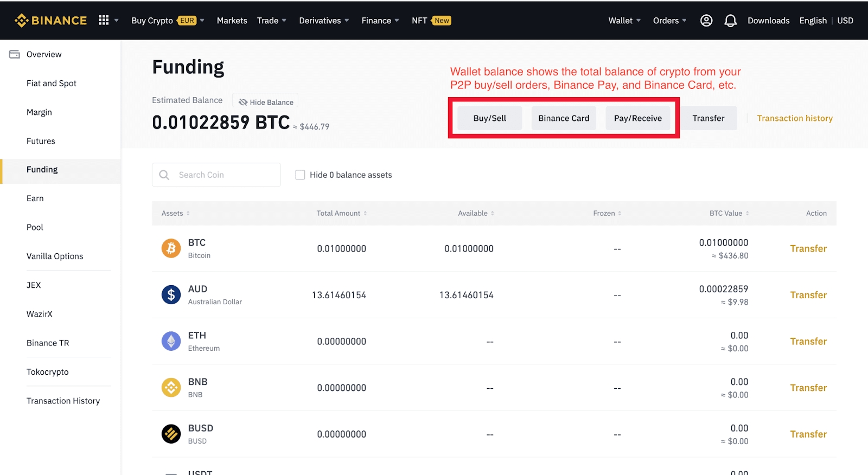The height and width of the screenshot is (475, 868).
Task: Sort by Total Amount column
Action: click(x=342, y=213)
